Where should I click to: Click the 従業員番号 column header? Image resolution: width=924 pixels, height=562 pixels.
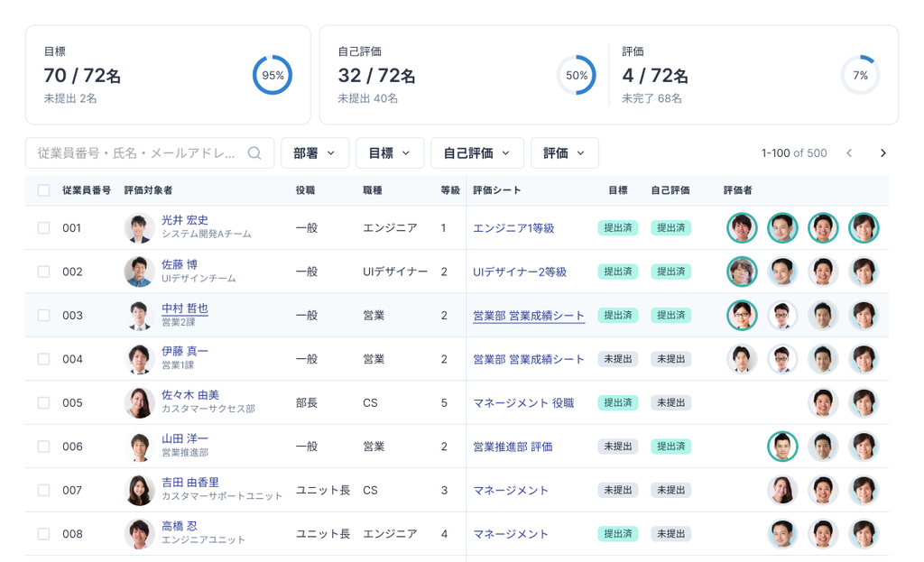pos(87,190)
